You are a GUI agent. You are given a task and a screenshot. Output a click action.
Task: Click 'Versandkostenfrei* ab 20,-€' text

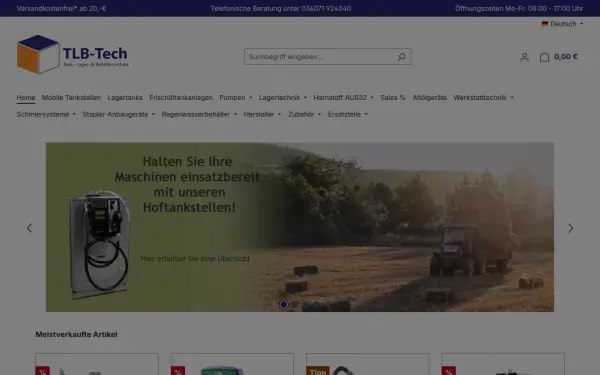[62, 8]
